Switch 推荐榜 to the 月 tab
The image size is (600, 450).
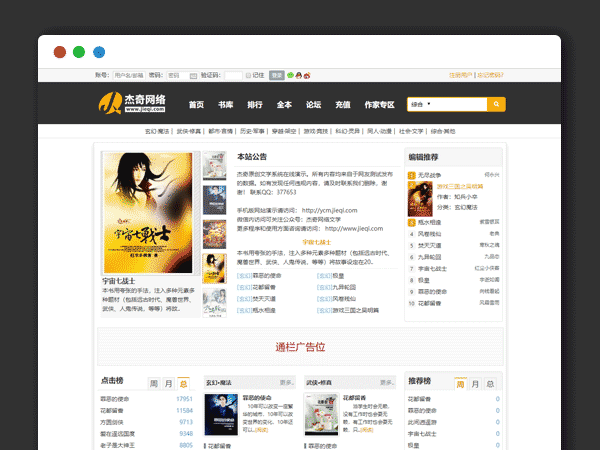tap(474, 383)
